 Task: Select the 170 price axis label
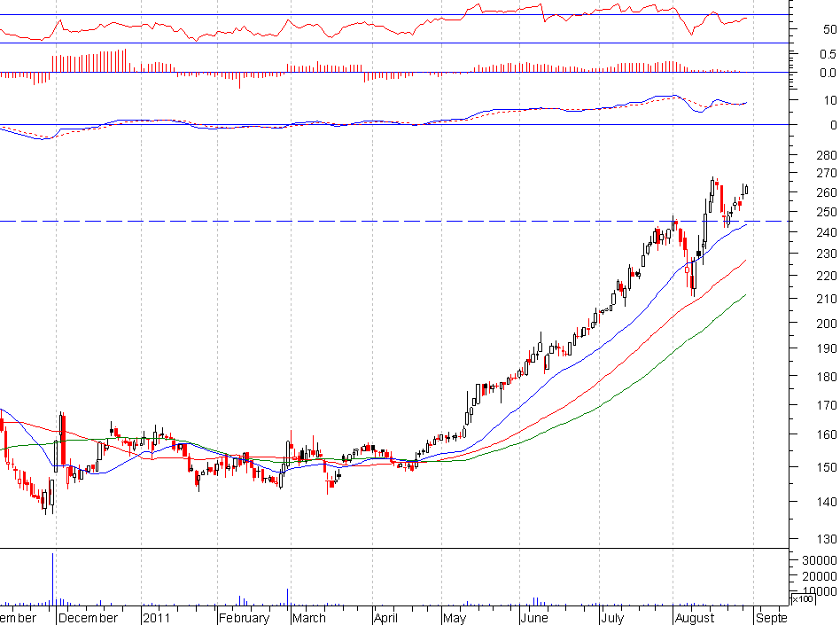pos(826,405)
